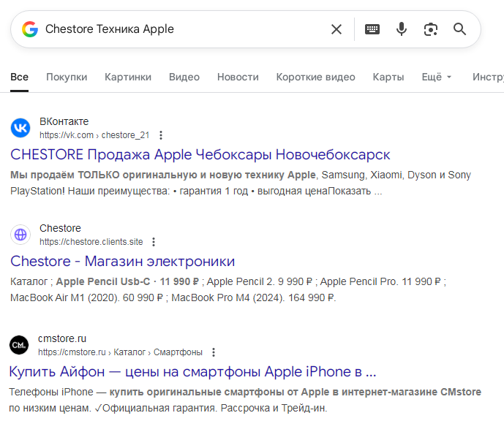Open the on-screen keyboard input tool
504x421 pixels.
click(x=372, y=29)
